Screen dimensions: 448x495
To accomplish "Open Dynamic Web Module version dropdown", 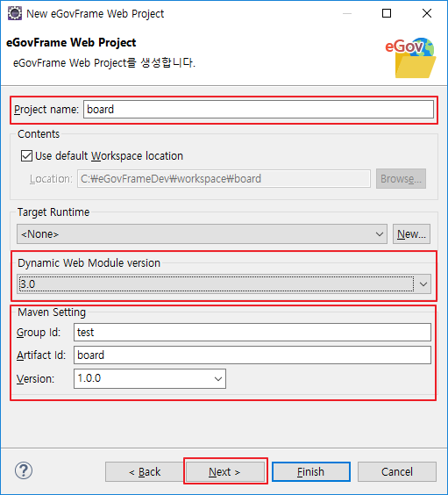I will click(224, 283).
